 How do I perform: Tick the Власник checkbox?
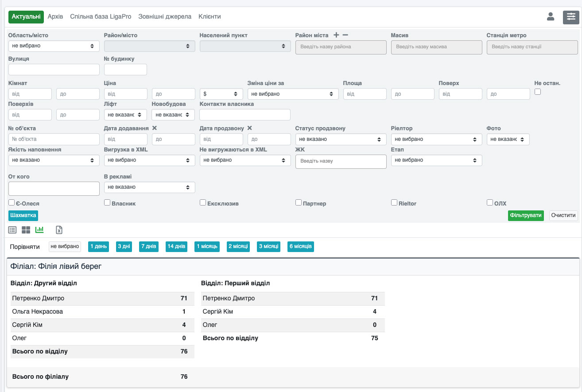(x=107, y=202)
